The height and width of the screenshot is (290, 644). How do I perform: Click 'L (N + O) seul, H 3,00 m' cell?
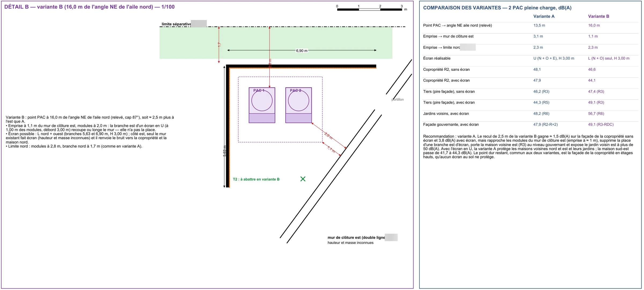tap(609, 58)
